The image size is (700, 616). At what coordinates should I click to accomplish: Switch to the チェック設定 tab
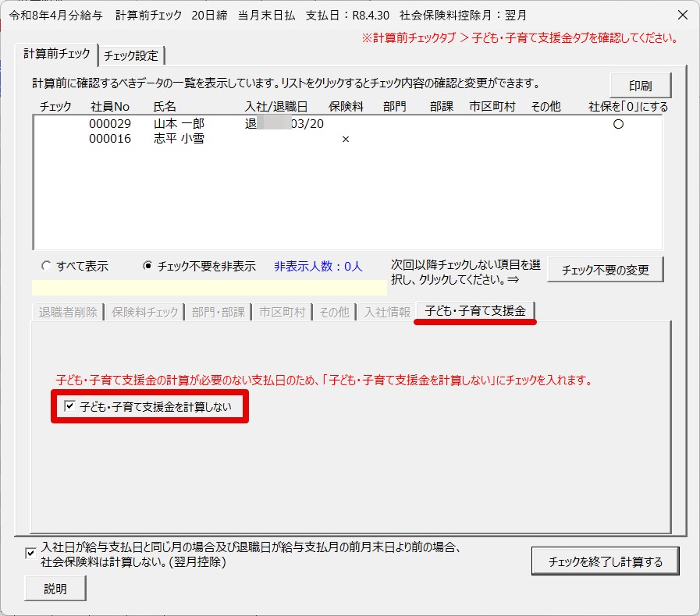point(131,55)
